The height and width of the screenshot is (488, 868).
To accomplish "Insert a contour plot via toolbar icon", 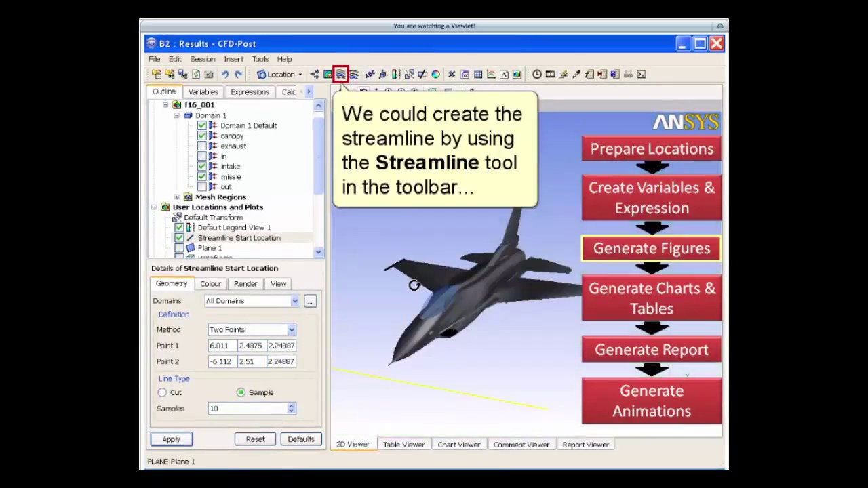I will click(x=328, y=75).
